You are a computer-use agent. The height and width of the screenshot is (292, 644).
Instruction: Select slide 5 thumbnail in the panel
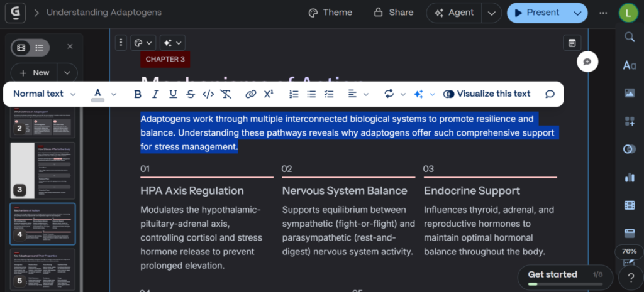tap(43, 269)
